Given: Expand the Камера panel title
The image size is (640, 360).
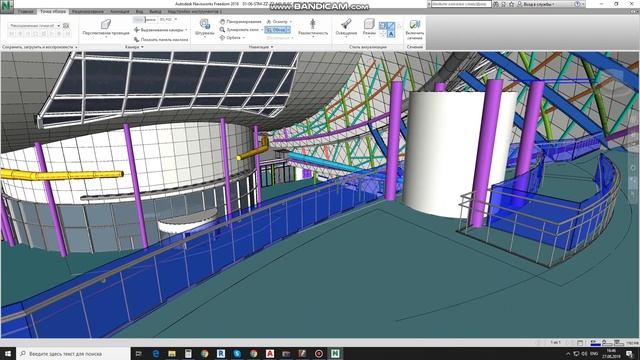Looking at the screenshot, I should (134, 47).
